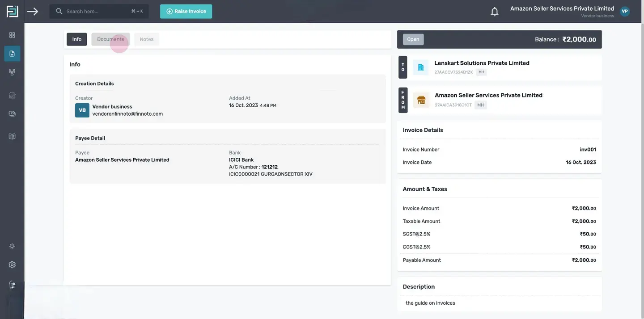This screenshot has width=644, height=319.
Task: Click the MH tag under Amazon Seller
Action: tap(480, 105)
